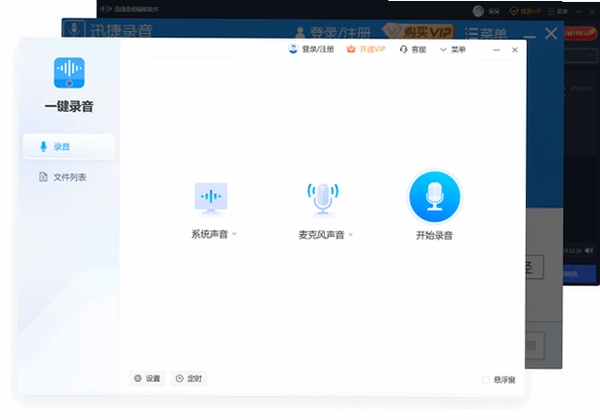Enable the 悬浮窗 checkbox
The width and height of the screenshot is (600, 420).
click(486, 379)
